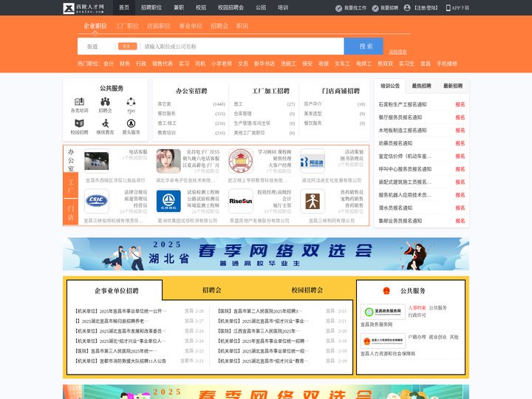532x399 pixels.
Task: Select the 店面职位 search tab
Action: [x=159, y=26]
